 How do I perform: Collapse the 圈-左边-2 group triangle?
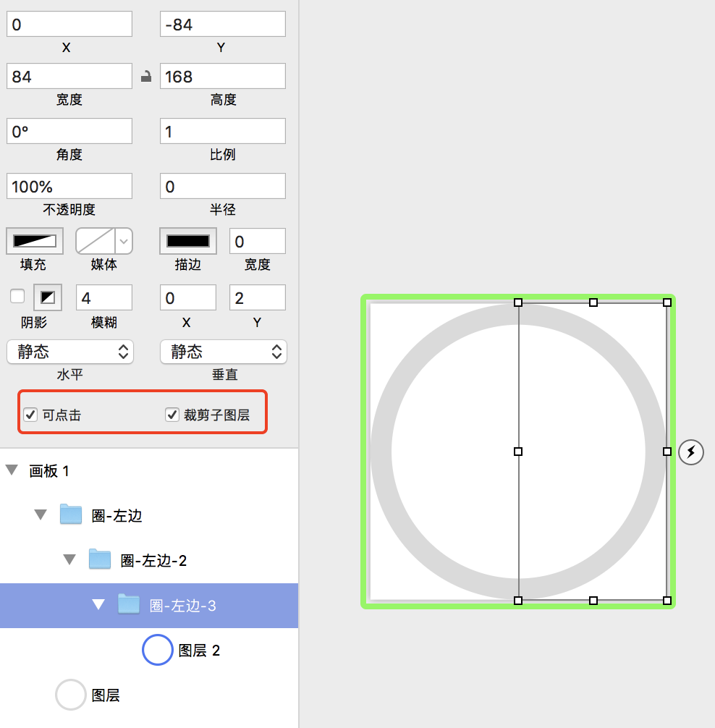tap(69, 559)
